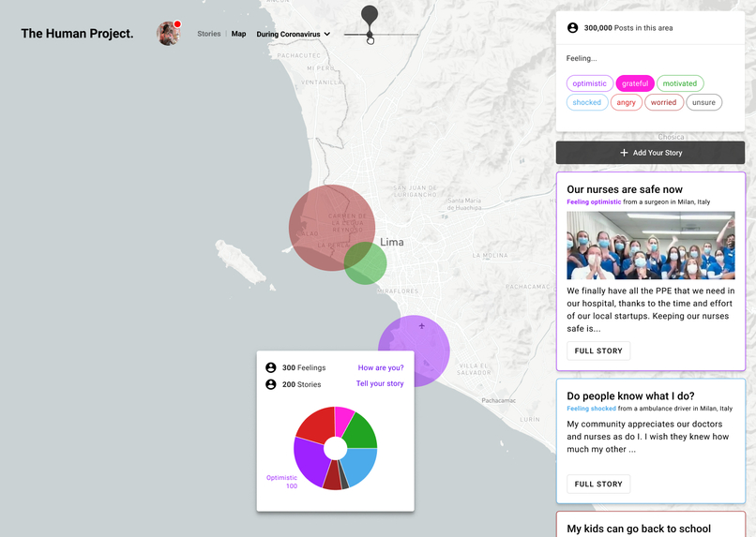Open full story of ambulance driver post

click(x=598, y=484)
